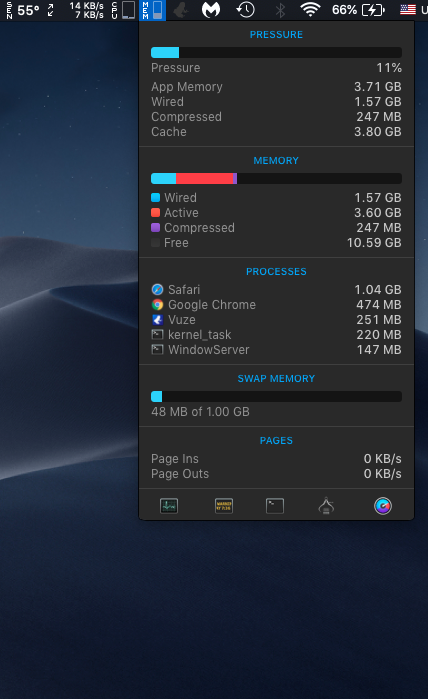
Task: Open the Wi-Fi menu bar icon
Action: (x=310, y=10)
